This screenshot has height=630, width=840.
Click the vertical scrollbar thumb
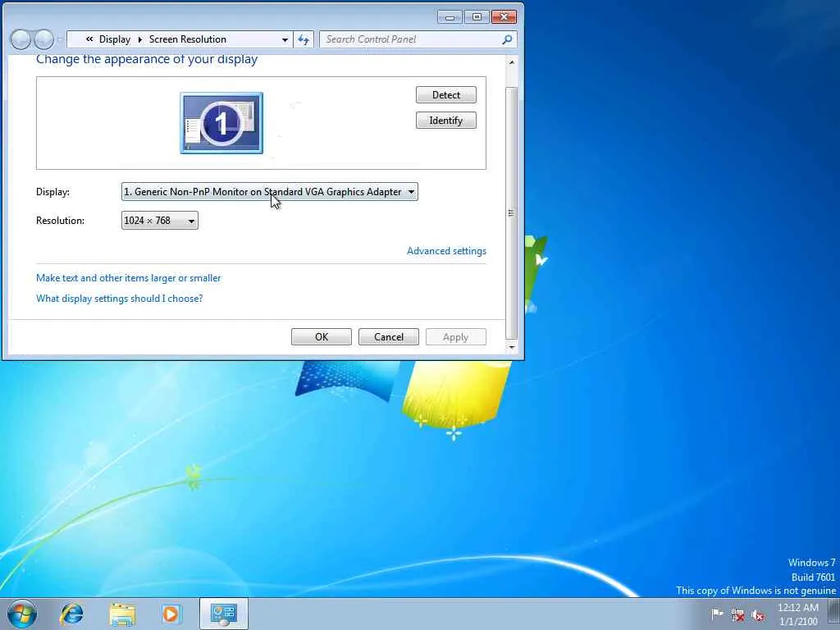click(x=512, y=212)
